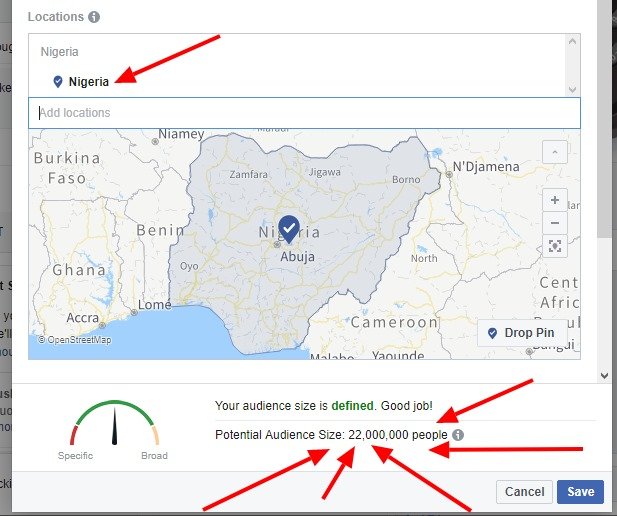The image size is (617, 516).
Task: Click the Locations info icon
Action: click(94, 17)
